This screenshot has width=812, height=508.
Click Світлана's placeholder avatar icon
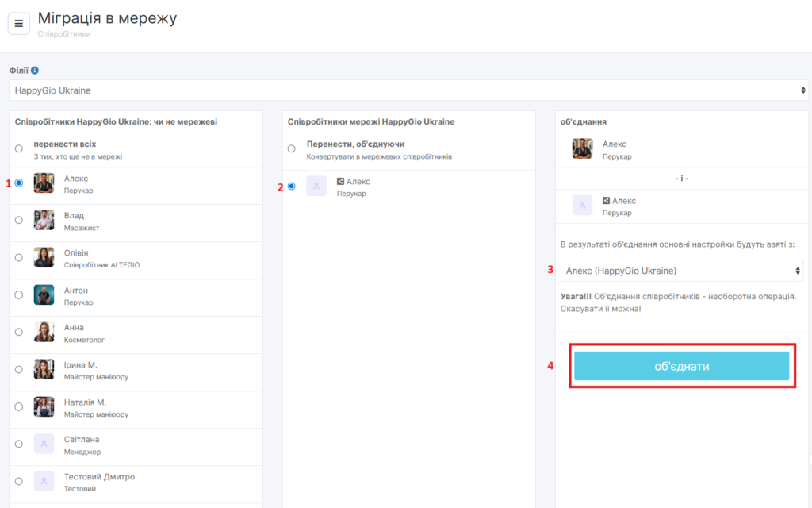point(44,444)
